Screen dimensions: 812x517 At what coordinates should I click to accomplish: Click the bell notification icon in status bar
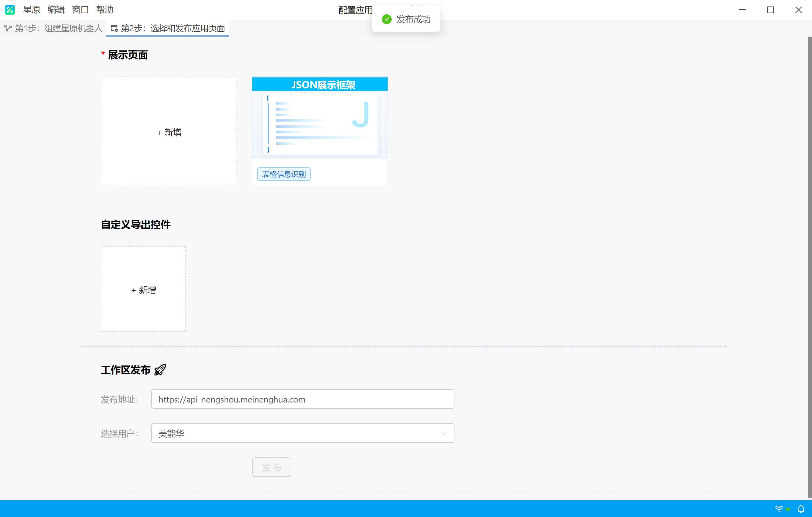(801, 509)
